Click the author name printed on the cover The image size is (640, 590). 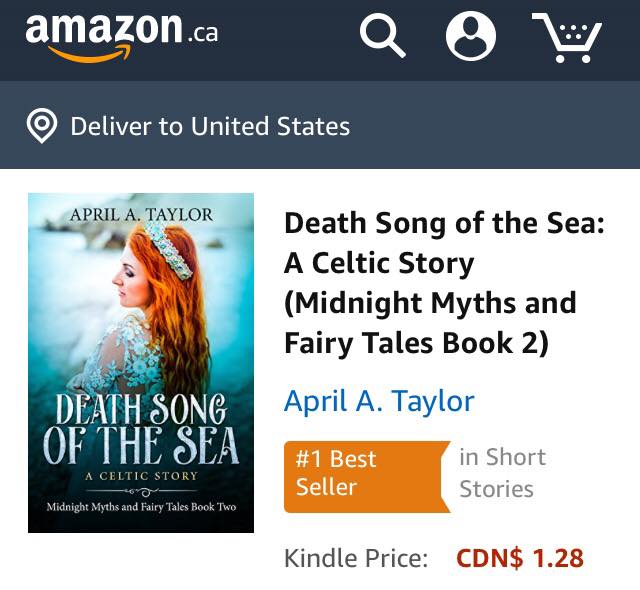pyautogui.click(x=141, y=214)
